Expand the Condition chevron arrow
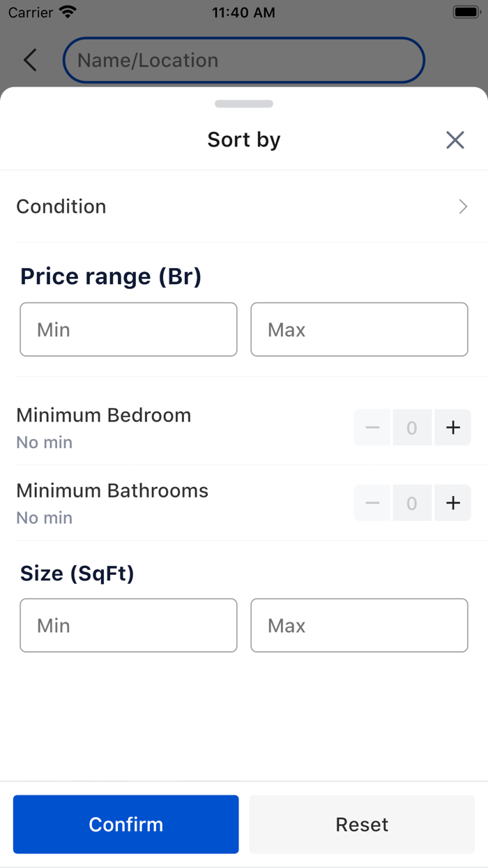 coord(463,207)
